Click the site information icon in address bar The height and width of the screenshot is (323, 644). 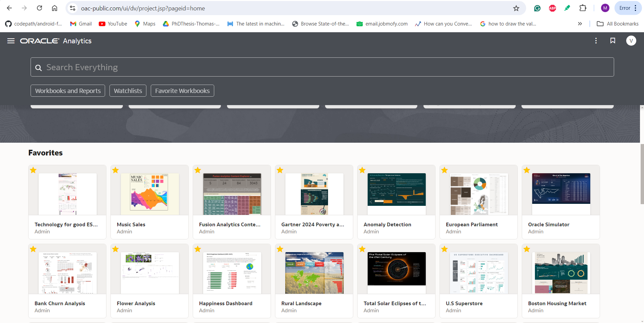tap(73, 8)
